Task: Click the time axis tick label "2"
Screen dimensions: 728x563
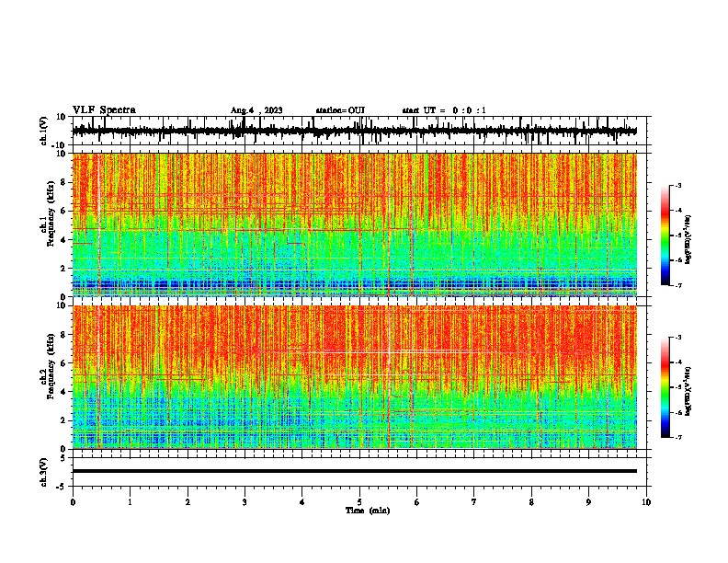Action: click(x=188, y=502)
